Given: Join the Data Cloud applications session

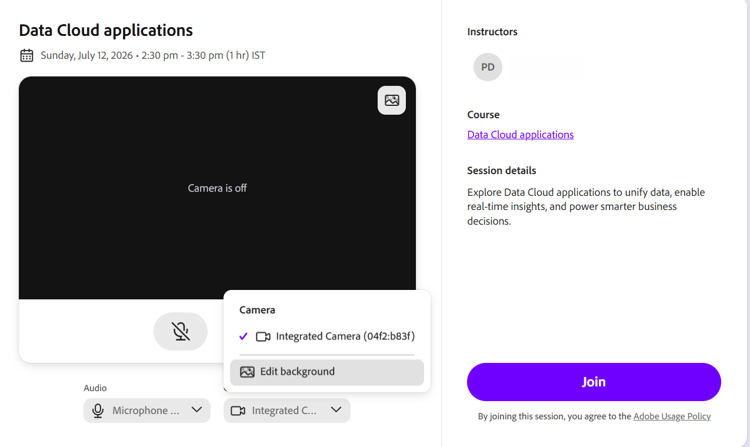Looking at the screenshot, I should point(594,382).
